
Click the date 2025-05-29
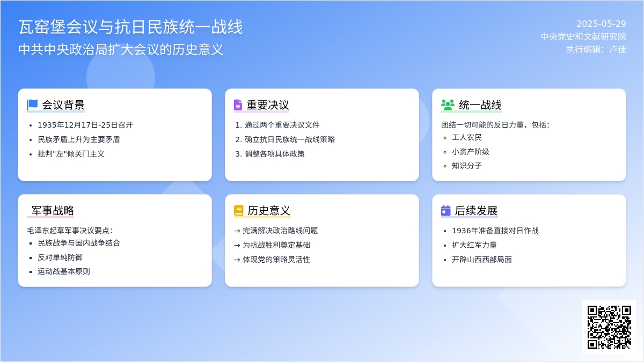pos(601,24)
